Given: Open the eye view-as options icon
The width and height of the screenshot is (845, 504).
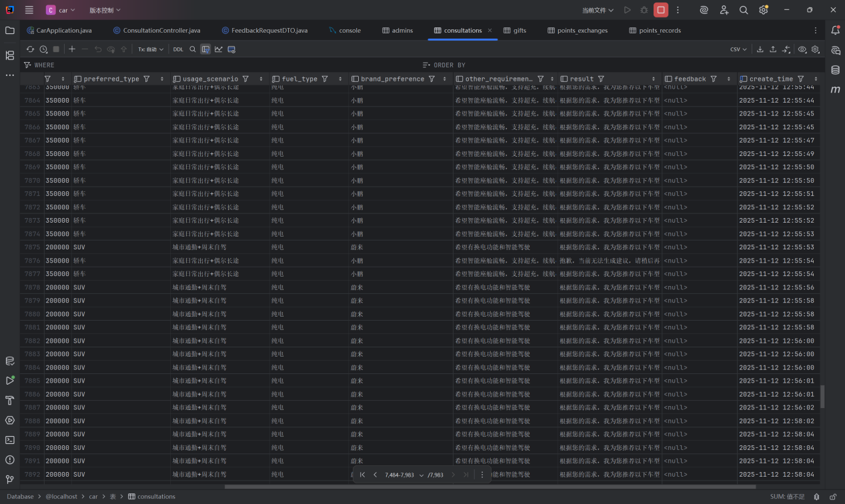Looking at the screenshot, I should point(802,49).
